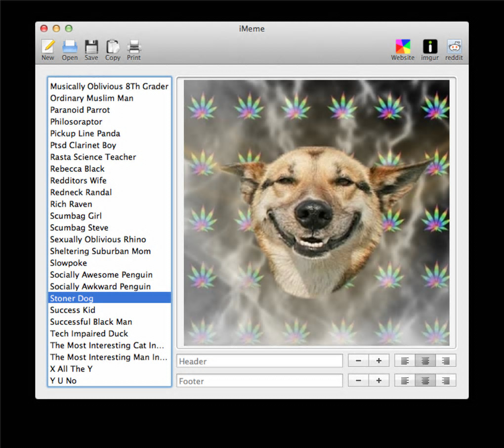Viewport: 504px width, 448px height.
Task: Pick The Most Interesting Cat In…
Action: point(109,345)
